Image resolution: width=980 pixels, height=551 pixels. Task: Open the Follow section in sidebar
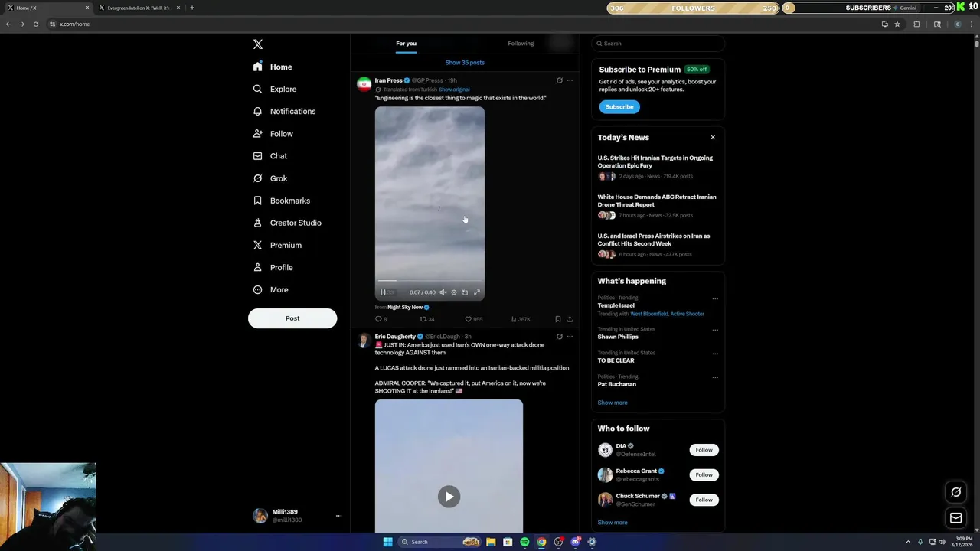pos(273,134)
